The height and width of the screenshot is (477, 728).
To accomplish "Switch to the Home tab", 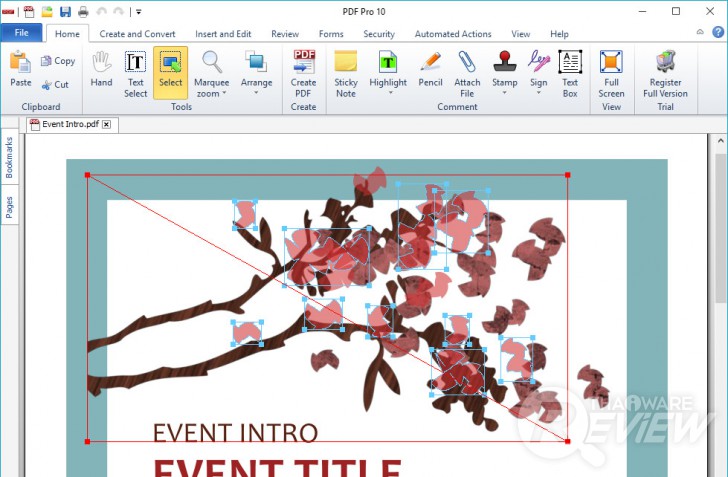I will tap(67, 34).
